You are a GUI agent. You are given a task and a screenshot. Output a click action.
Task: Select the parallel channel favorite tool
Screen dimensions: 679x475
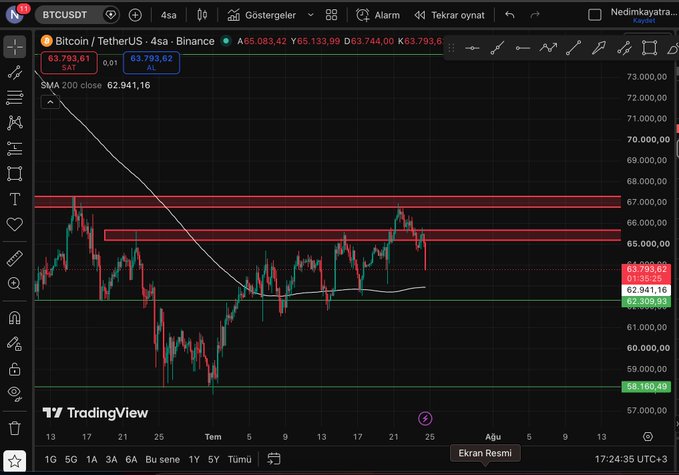[624, 48]
